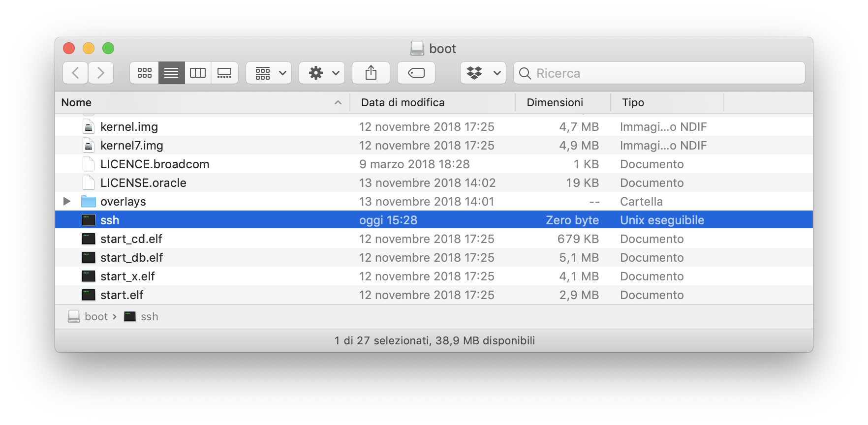
Task: Select the kernel7.img file icon
Action: click(x=89, y=146)
